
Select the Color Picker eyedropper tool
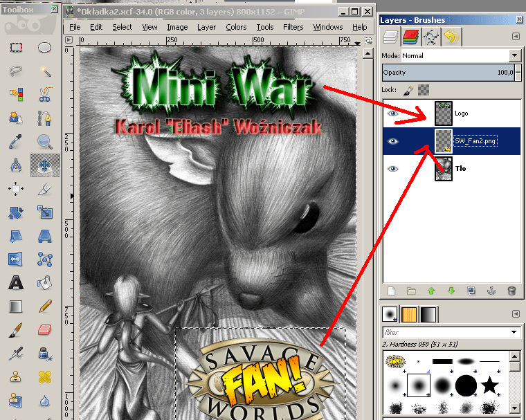[16, 142]
